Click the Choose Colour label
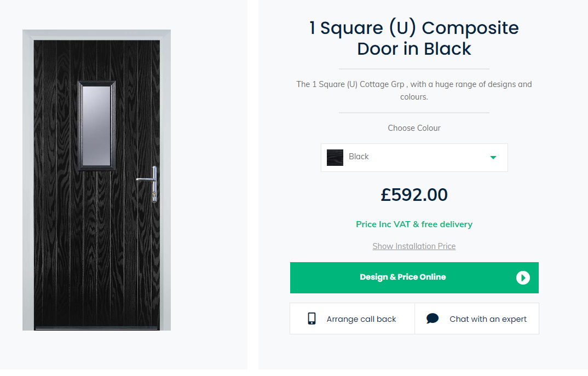 pyautogui.click(x=414, y=128)
